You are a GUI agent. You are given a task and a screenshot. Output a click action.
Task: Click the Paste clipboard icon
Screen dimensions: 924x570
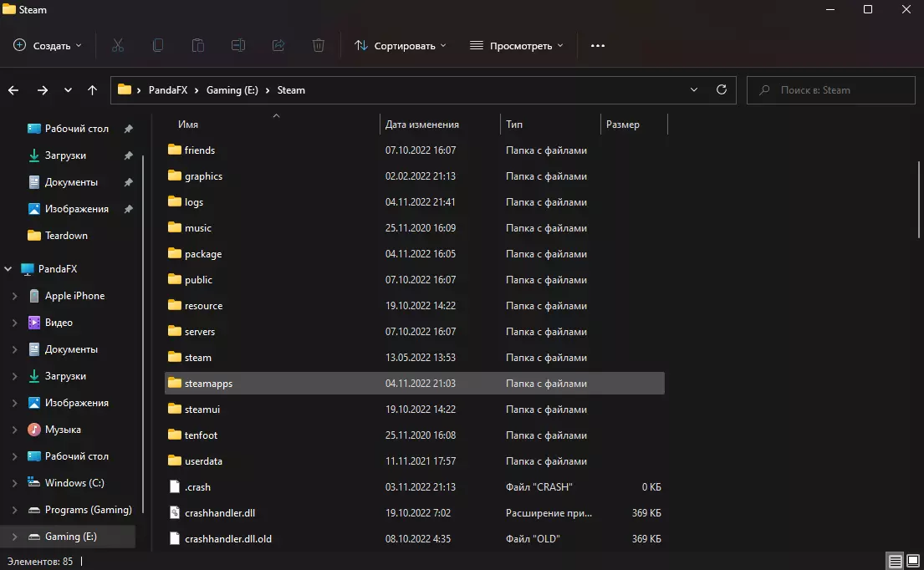(198, 45)
